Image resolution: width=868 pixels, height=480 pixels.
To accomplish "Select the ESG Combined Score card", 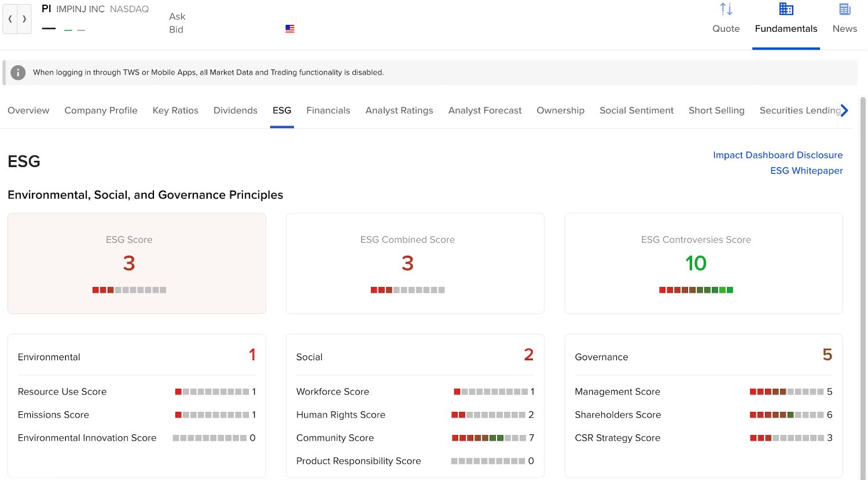I will click(x=415, y=263).
